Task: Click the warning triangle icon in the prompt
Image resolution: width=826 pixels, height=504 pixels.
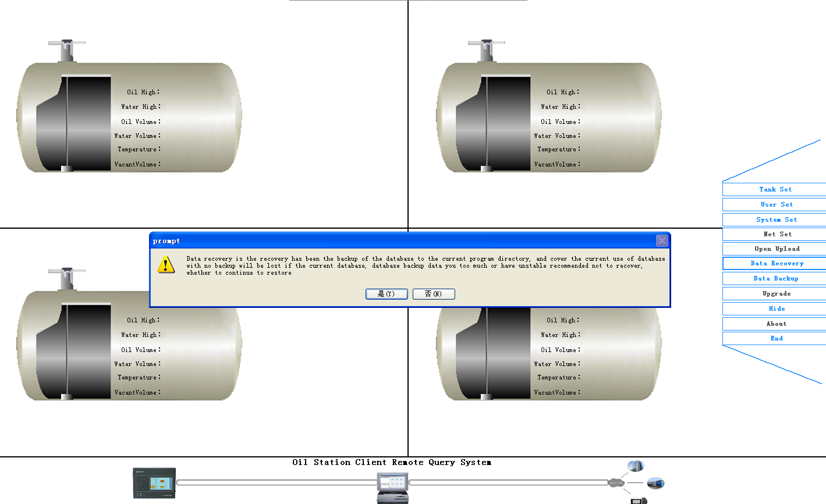Action: pyautogui.click(x=165, y=265)
